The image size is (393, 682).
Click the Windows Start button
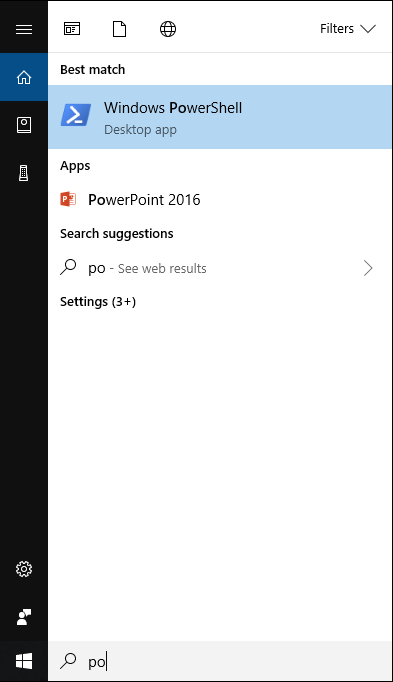(x=24, y=662)
